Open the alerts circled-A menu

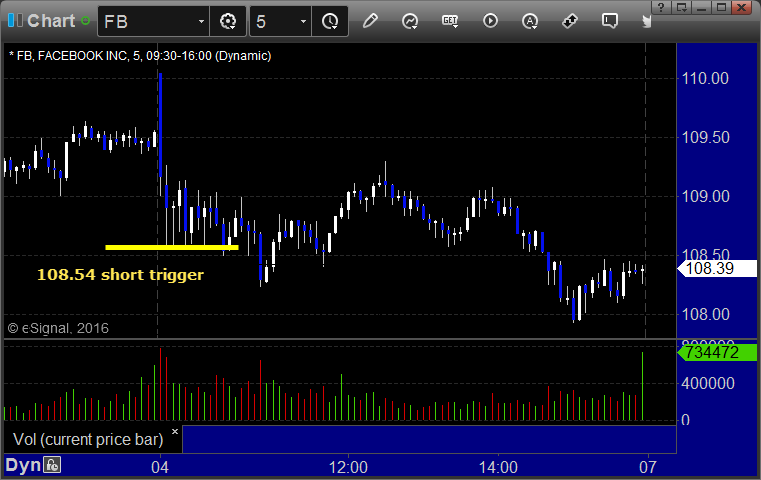pyautogui.click(x=530, y=21)
